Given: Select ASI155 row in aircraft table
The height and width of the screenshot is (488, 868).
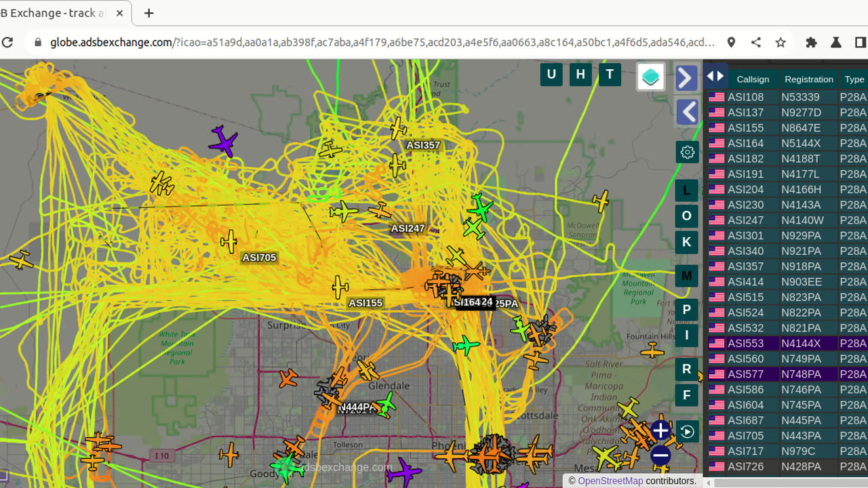Looking at the screenshot, I should [787, 128].
